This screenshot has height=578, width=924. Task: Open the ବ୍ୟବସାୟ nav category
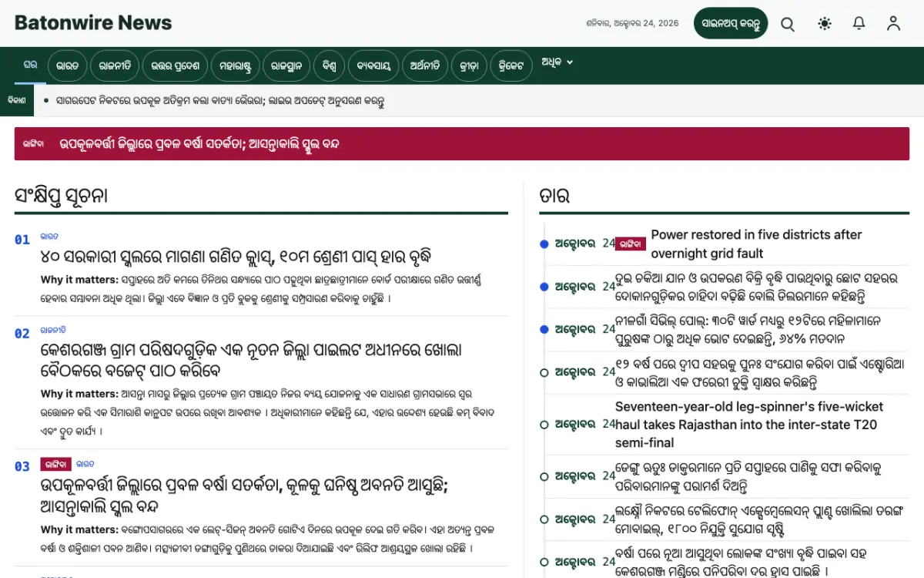click(x=373, y=66)
